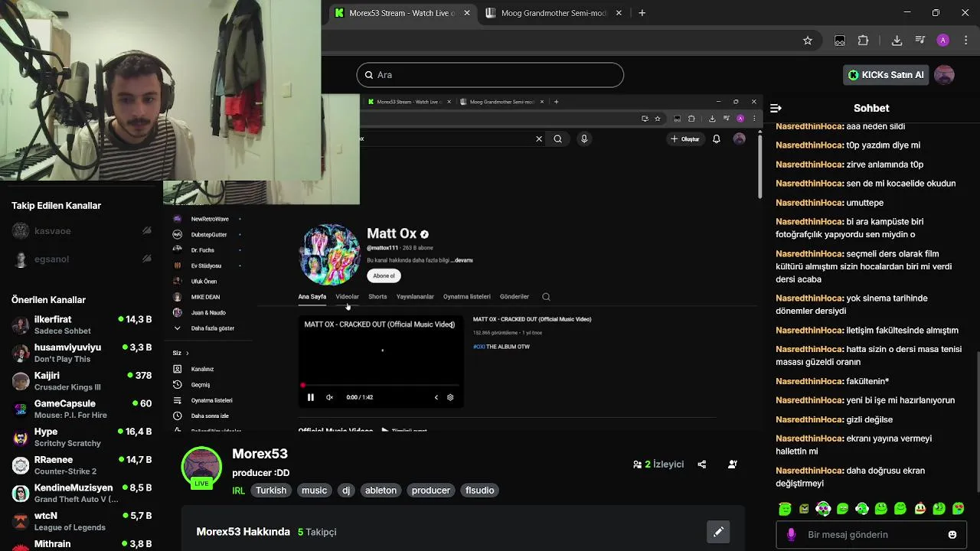Click the Turkish tag
The image size is (980, 551).
[270, 491]
